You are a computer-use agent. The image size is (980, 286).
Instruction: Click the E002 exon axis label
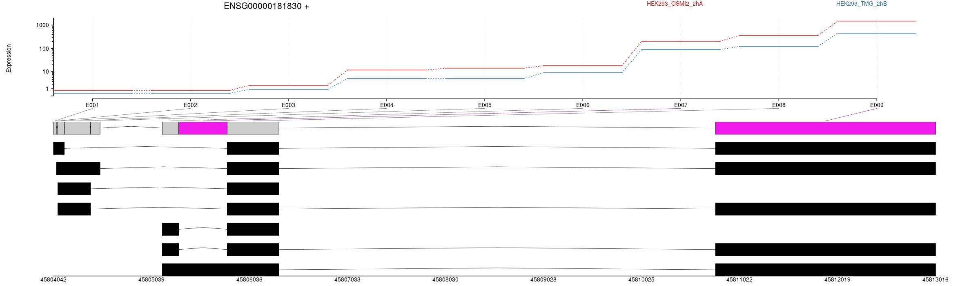point(190,105)
